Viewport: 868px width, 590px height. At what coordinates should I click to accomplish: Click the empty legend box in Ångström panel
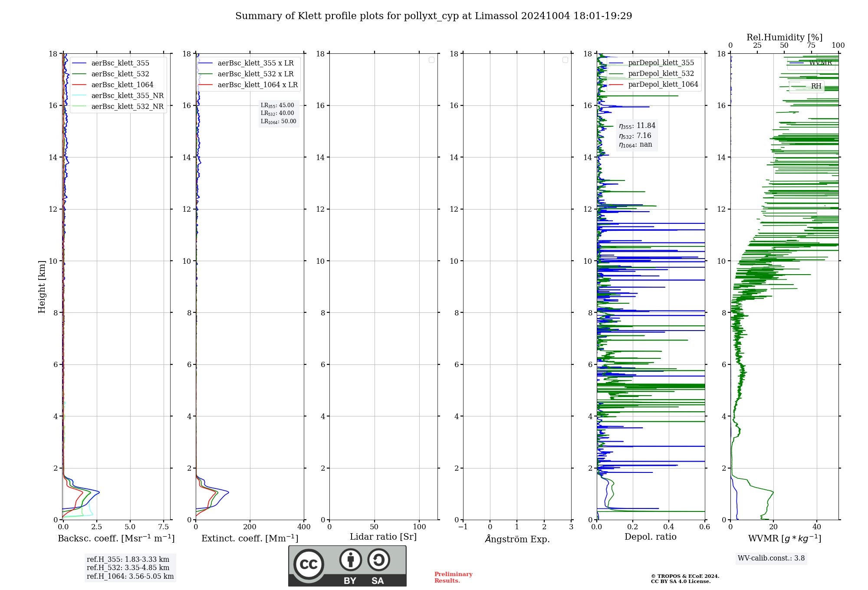tap(565, 60)
